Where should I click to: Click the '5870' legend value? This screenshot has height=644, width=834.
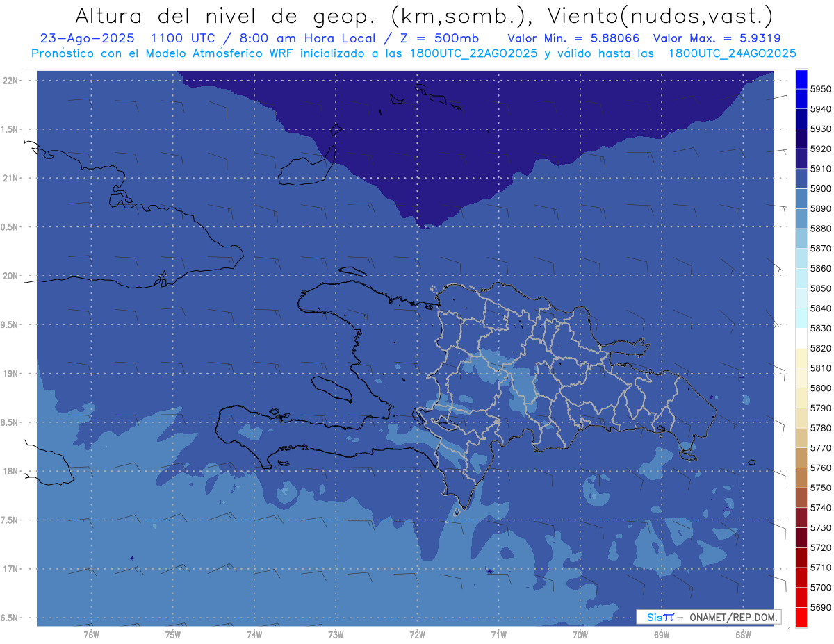click(x=821, y=249)
